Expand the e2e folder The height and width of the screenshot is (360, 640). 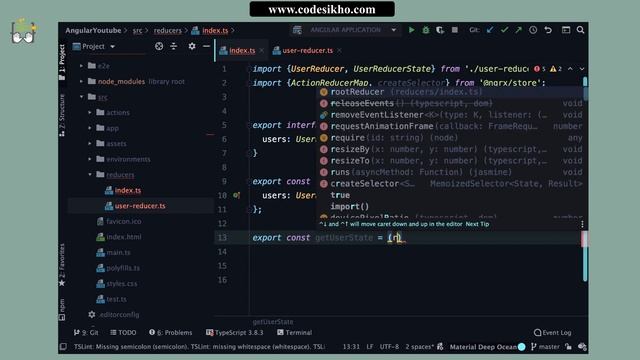tap(81, 66)
